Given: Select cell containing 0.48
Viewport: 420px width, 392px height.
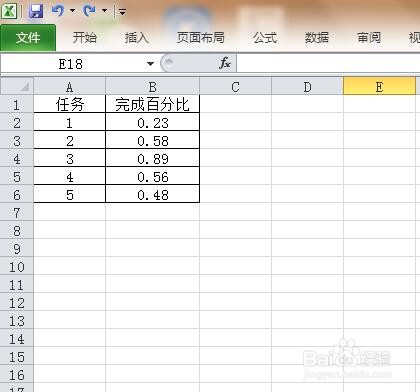Looking at the screenshot, I should [x=152, y=194].
